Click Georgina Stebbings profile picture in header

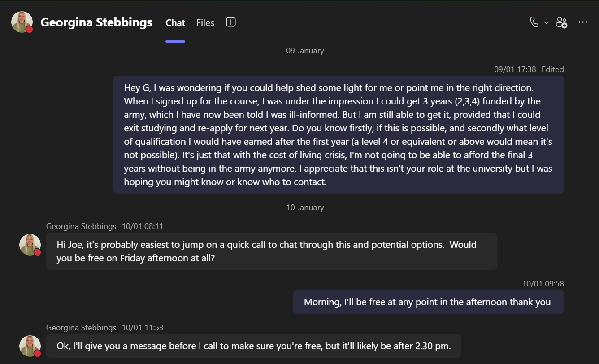22,22
